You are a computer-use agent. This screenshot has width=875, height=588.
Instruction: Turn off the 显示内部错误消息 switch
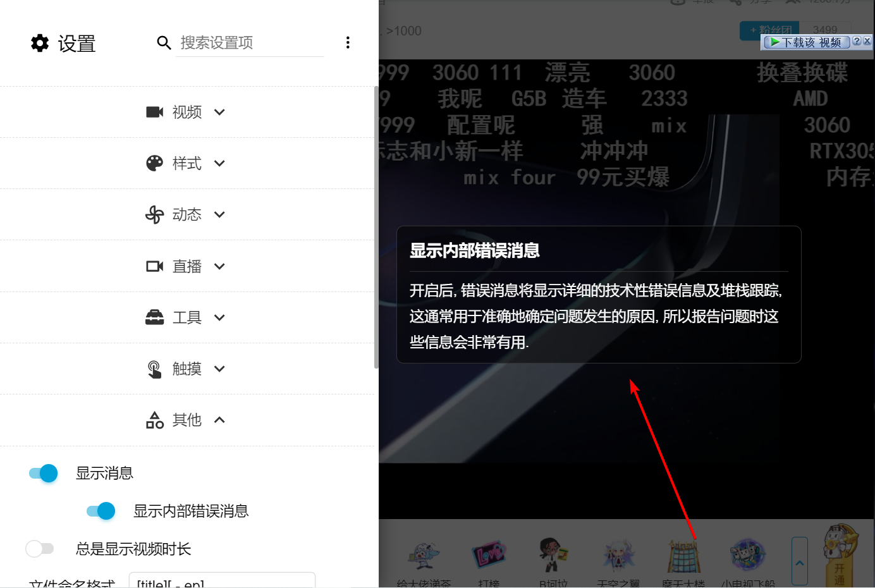coord(101,511)
